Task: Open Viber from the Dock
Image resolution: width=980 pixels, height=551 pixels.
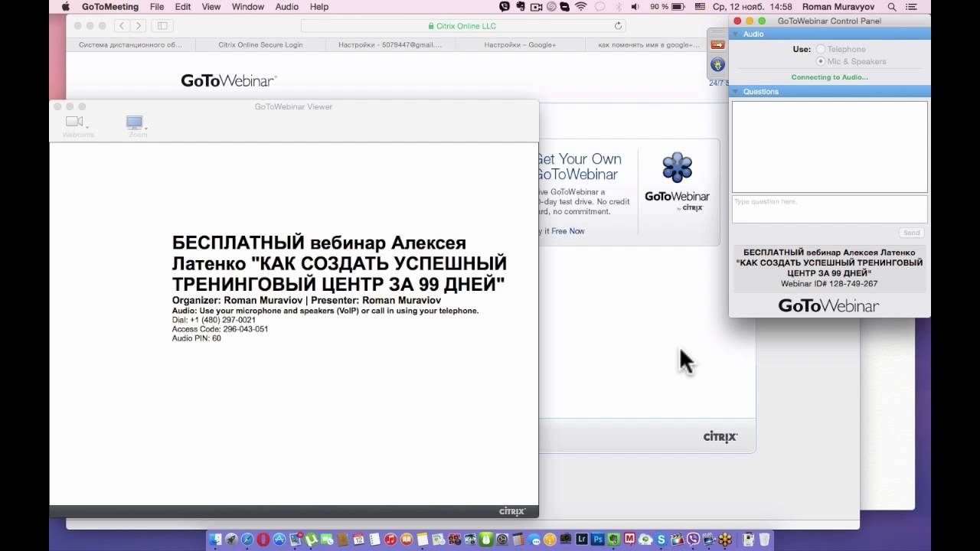Action: click(x=692, y=540)
